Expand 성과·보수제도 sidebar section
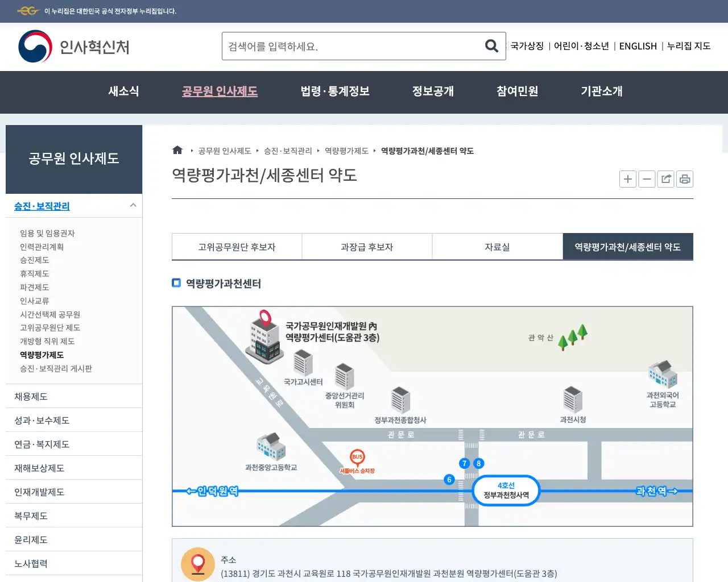 [x=74, y=420]
